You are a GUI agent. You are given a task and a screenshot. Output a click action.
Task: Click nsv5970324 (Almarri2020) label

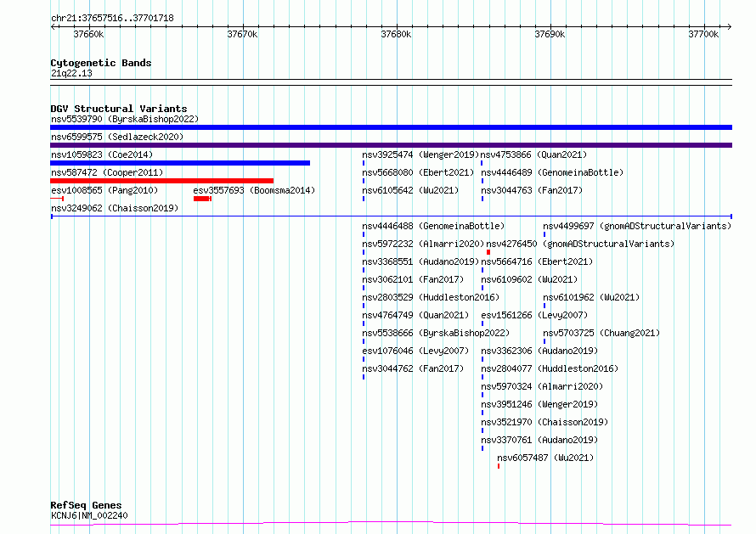pos(542,386)
